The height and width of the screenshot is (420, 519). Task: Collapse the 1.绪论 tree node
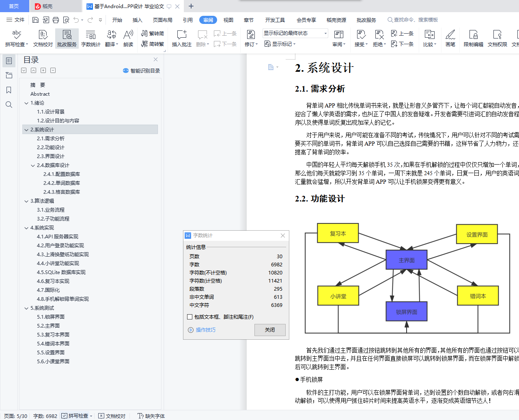[x=26, y=103]
